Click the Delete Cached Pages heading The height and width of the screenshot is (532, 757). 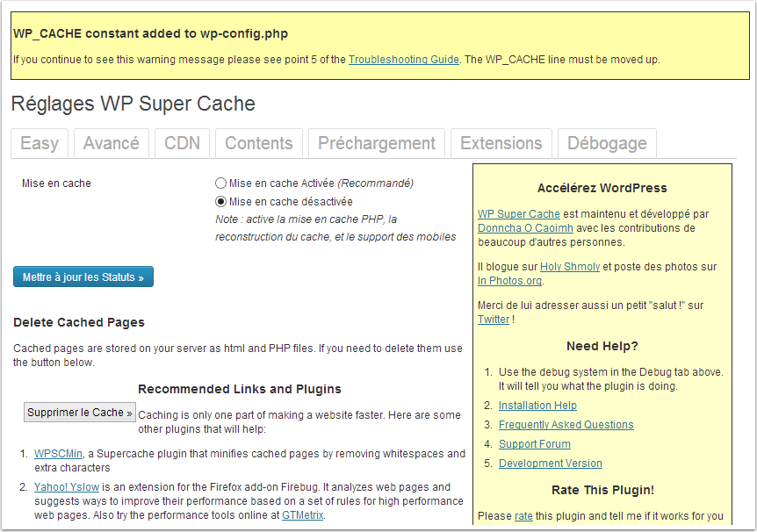(x=79, y=322)
